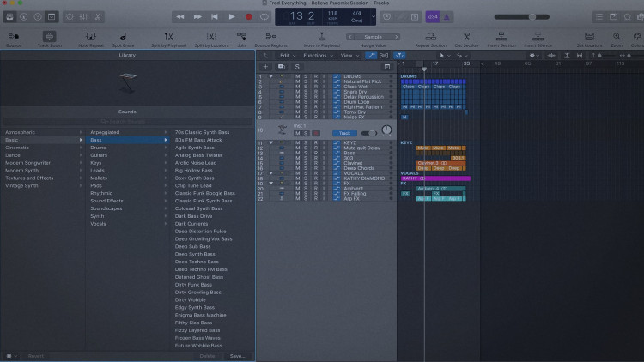Screen dimensions: 644x362
Task: Record-enable the Inst 1 track
Action: 316,133
